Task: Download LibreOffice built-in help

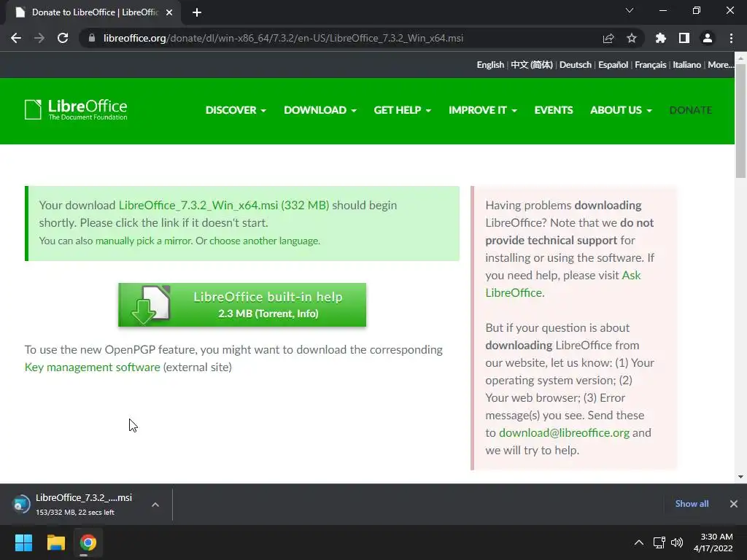Action: tap(242, 305)
